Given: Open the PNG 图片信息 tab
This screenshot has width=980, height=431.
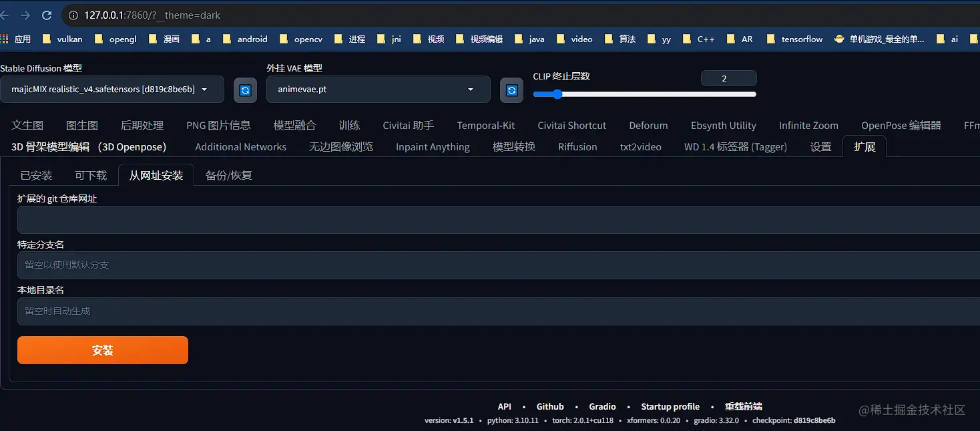Looking at the screenshot, I should pos(218,126).
